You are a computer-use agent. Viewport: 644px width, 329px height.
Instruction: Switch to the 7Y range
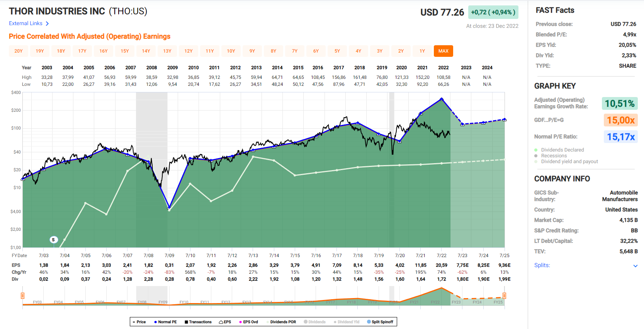(x=295, y=51)
